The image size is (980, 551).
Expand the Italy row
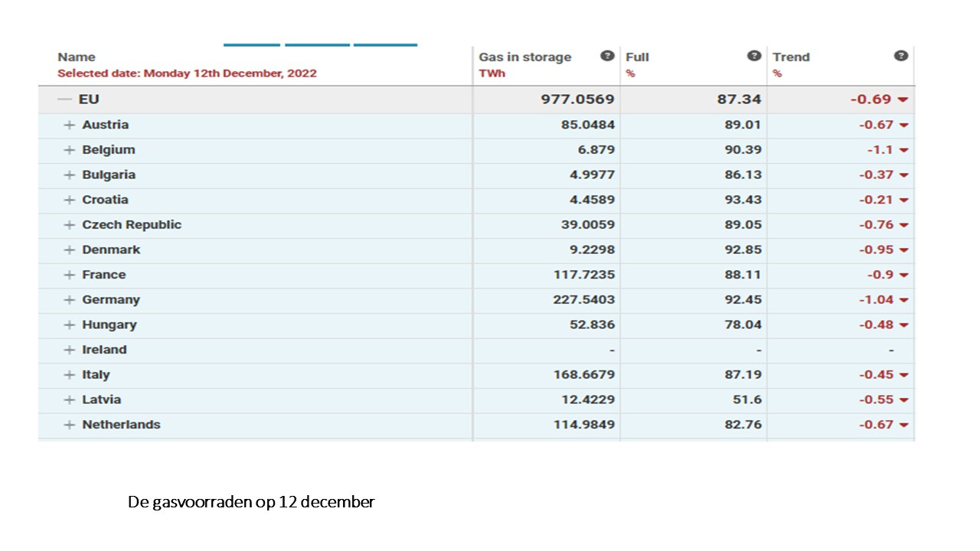(x=70, y=375)
